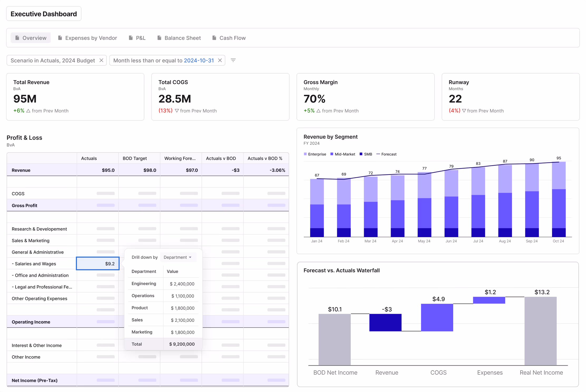Click the Executive Dashboard title button
The image size is (586, 392).
coord(43,13)
